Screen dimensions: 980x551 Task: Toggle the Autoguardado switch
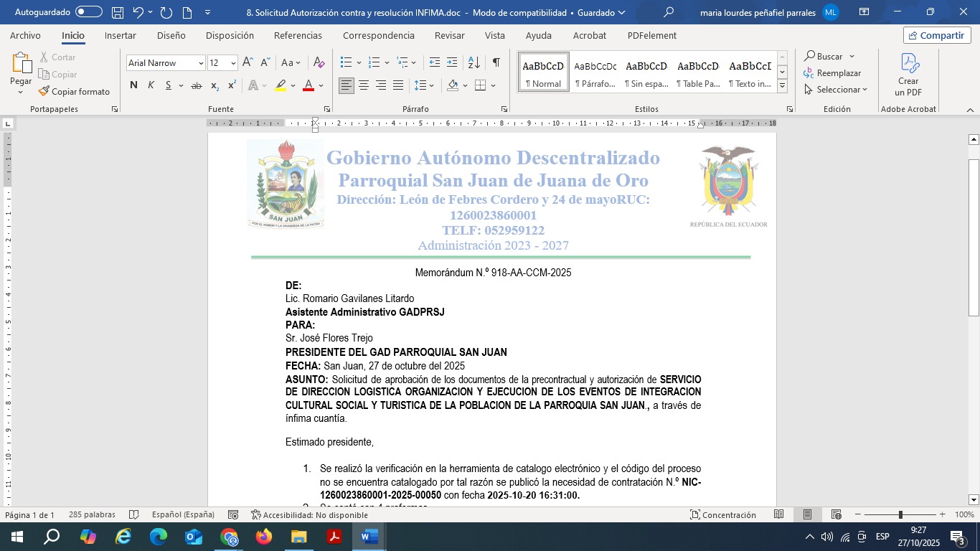tap(88, 12)
